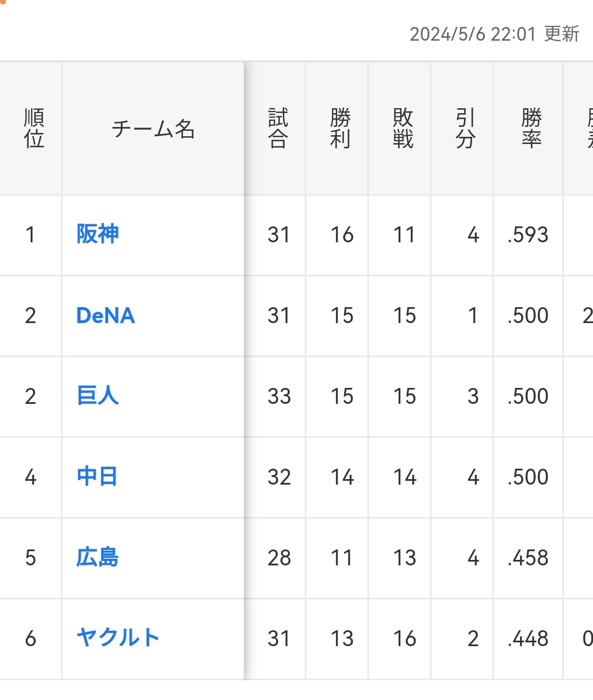The width and height of the screenshot is (593, 700).
Task: Open the 巨人 team link
Action: (98, 396)
